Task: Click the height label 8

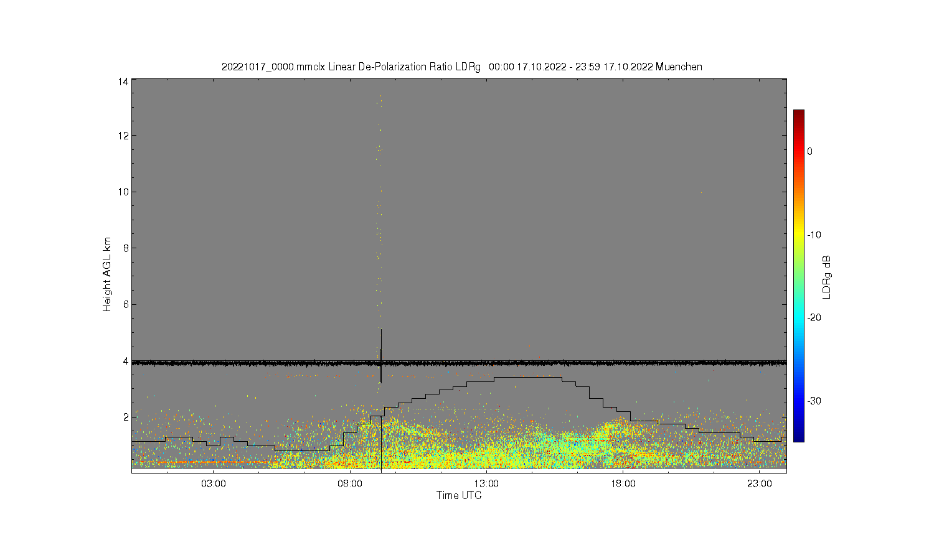Action: coord(126,248)
